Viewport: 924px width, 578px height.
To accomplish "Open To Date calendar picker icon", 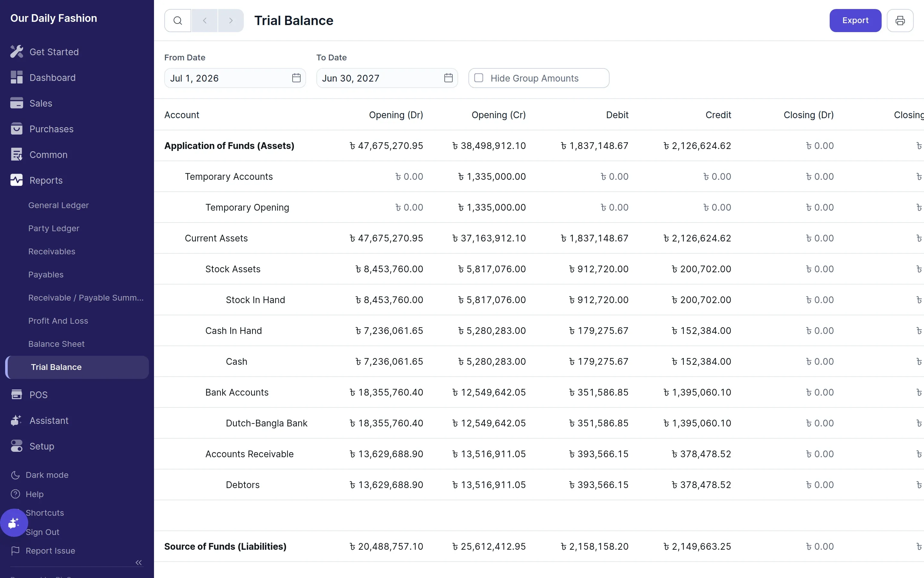I will tap(448, 78).
